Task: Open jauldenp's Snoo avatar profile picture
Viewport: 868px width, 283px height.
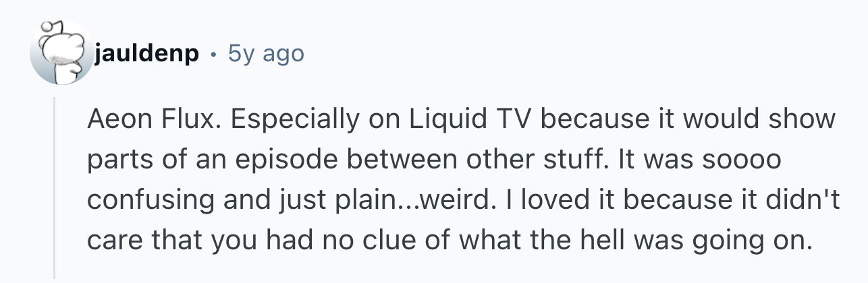Action: [61, 53]
